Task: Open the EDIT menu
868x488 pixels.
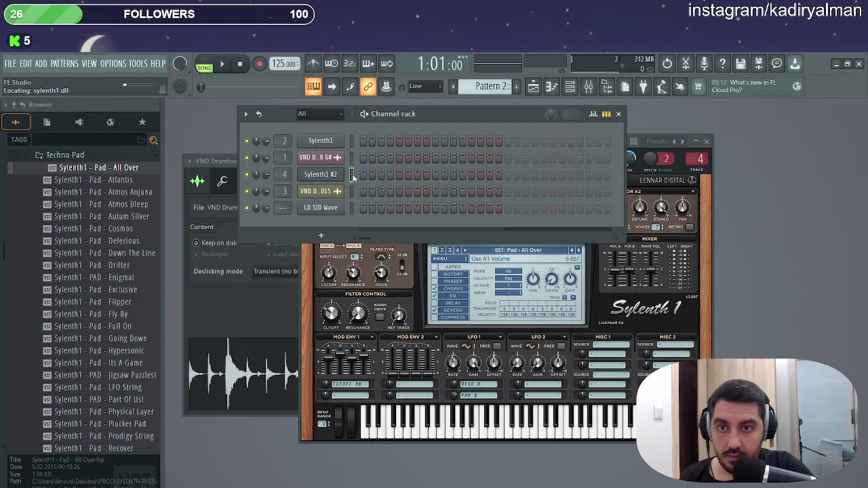Action: pos(26,64)
